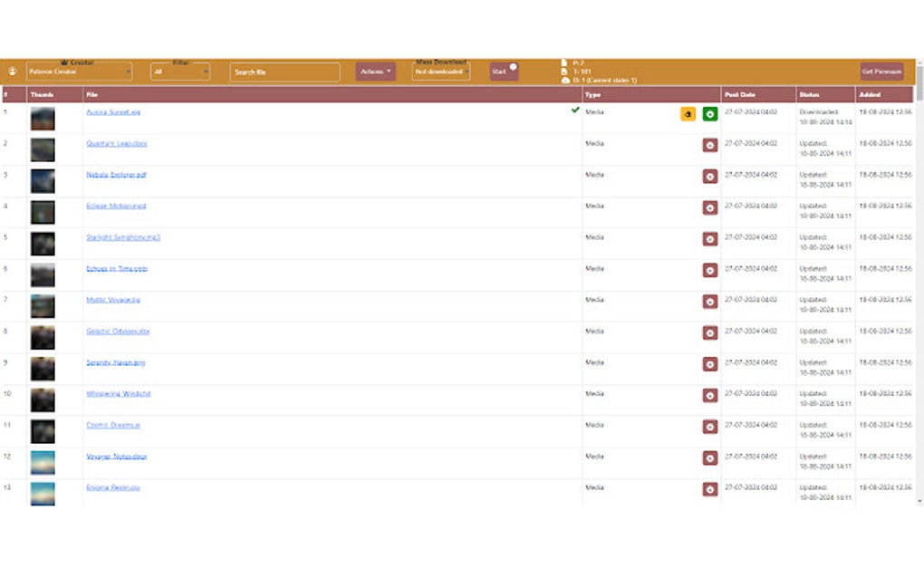Click the user profile icon in the toolbar
The image size is (924, 578).
(x=12, y=71)
